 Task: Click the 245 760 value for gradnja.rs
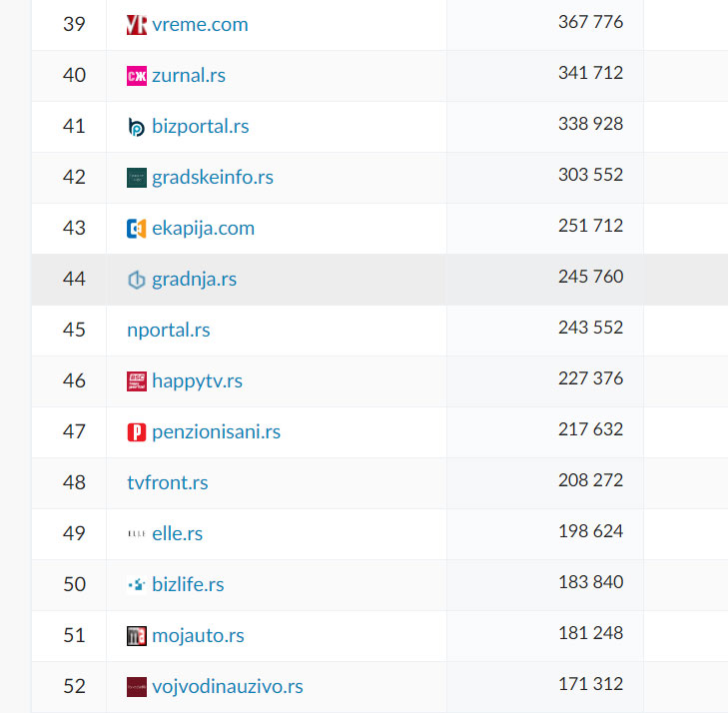click(x=590, y=277)
